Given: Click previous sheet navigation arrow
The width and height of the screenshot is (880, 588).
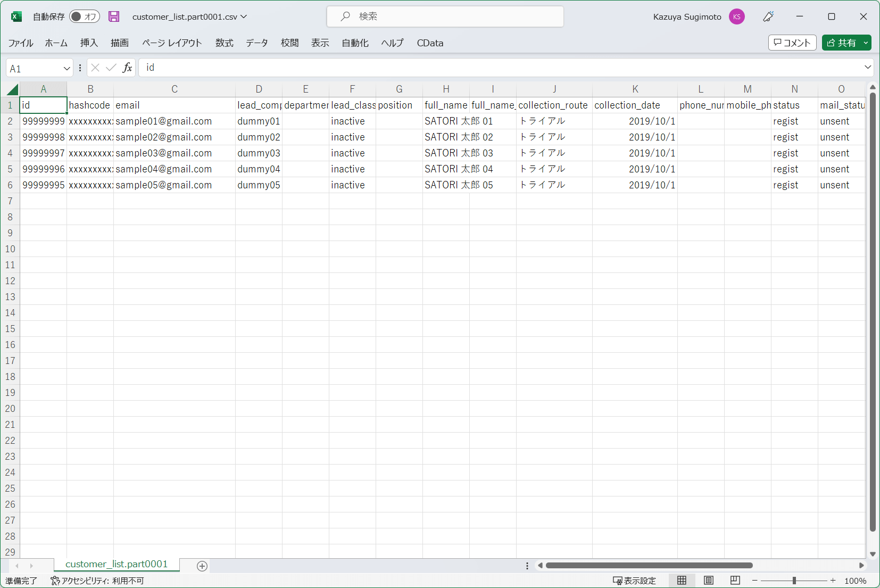Looking at the screenshot, I should pos(17,566).
